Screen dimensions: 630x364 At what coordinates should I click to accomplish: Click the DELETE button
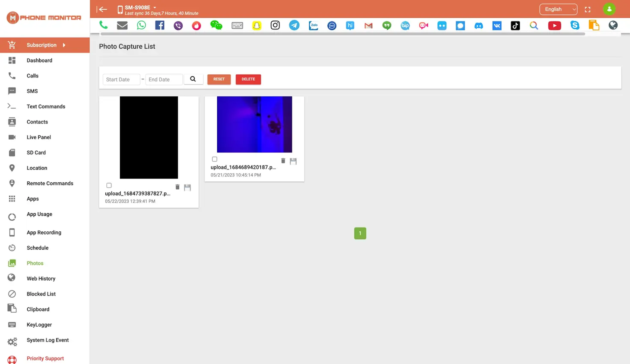coord(248,79)
